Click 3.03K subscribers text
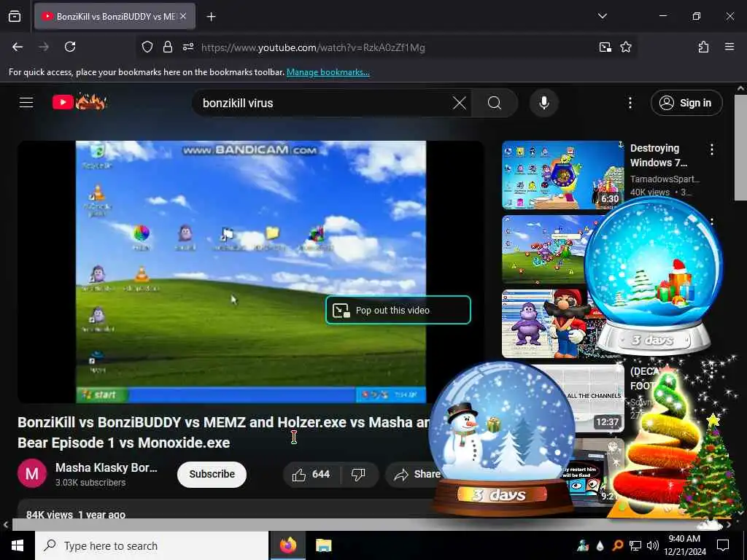 point(90,483)
